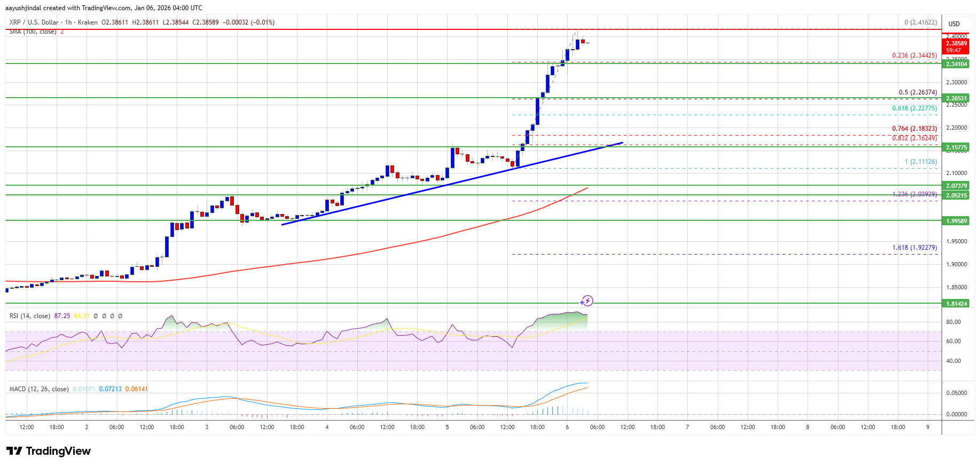Open the USD currency selector on price axis

pyautogui.click(x=953, y=23)
